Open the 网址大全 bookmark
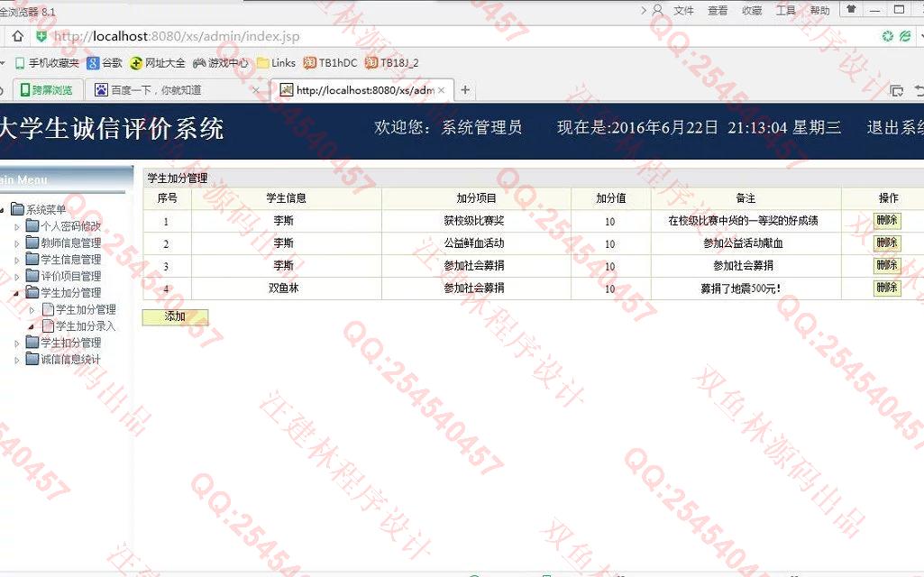 [158, 63]
